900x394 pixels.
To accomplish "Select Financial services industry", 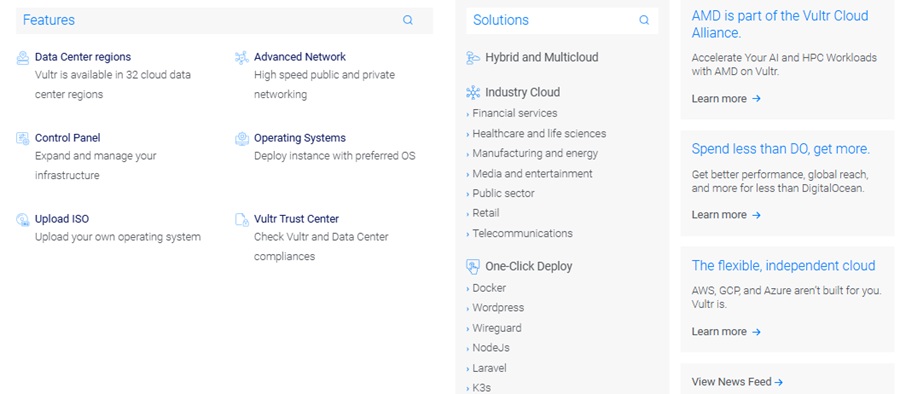I will [x=514, y=113].
